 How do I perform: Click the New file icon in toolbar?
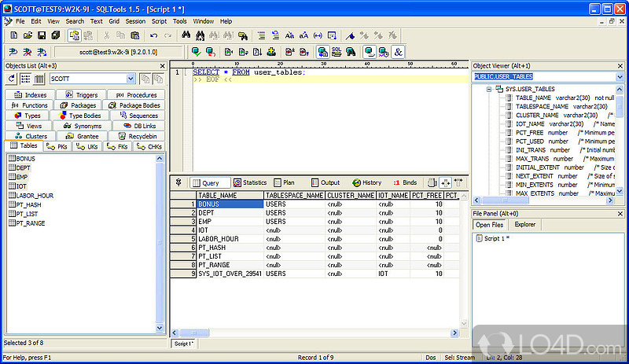(15, 35)
